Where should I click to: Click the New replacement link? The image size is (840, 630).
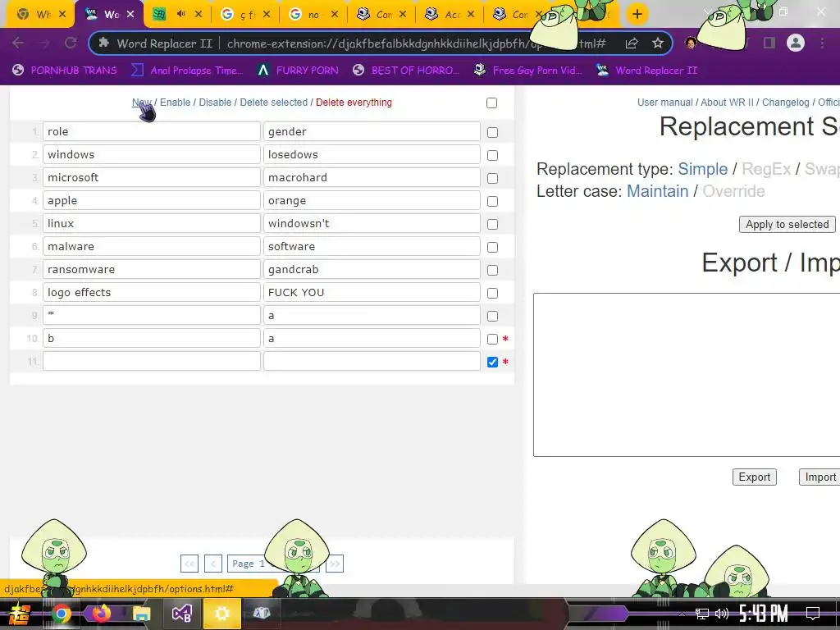click(x=142, y=103)
